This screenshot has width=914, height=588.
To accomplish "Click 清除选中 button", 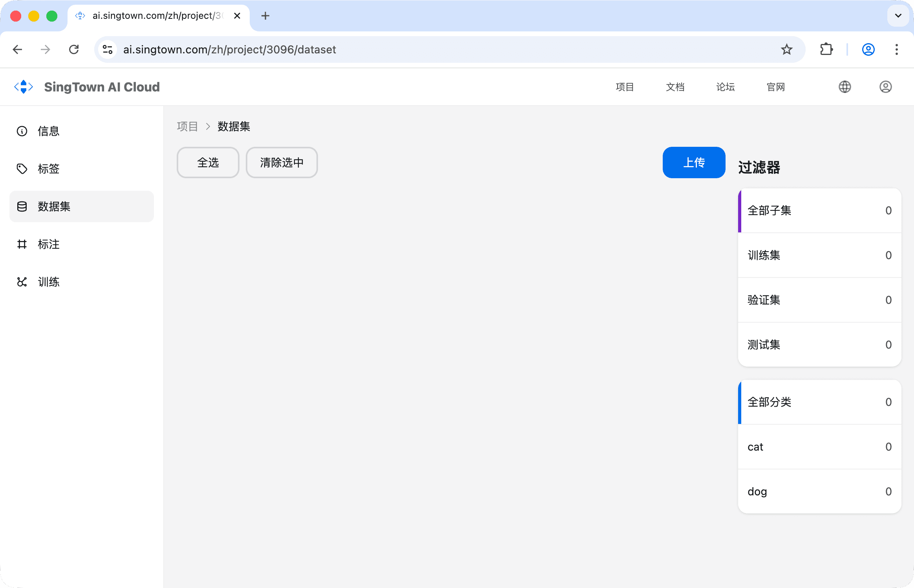I will [x=282, y=163].
